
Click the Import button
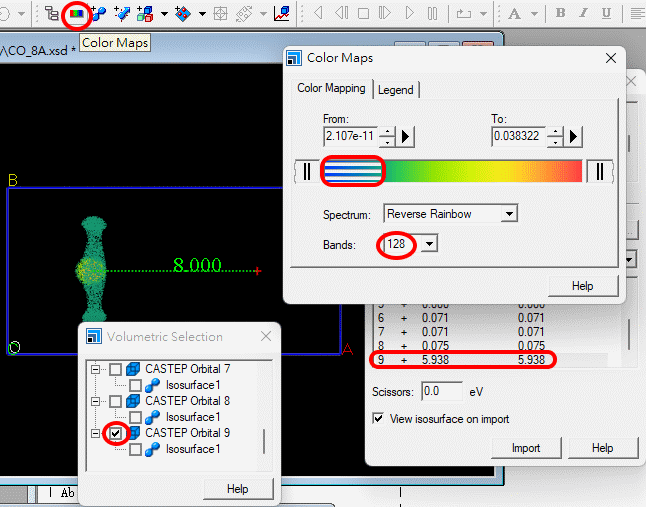coord(526,448)
